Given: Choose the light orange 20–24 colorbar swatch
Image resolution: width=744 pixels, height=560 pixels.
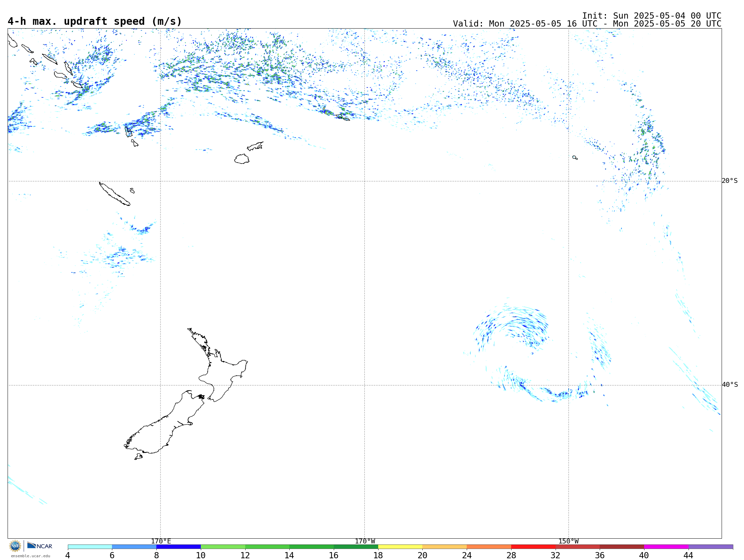Looking at the screenshot, I should [445, 547].
